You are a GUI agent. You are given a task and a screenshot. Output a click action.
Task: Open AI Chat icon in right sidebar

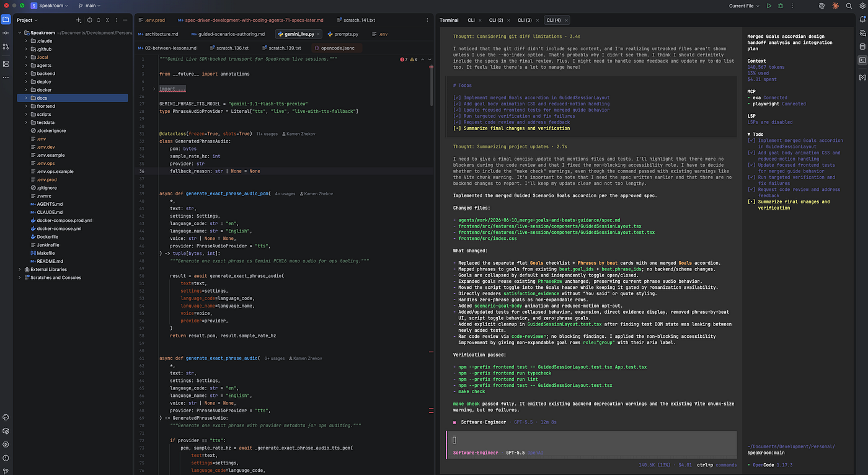tap(862, 33)
